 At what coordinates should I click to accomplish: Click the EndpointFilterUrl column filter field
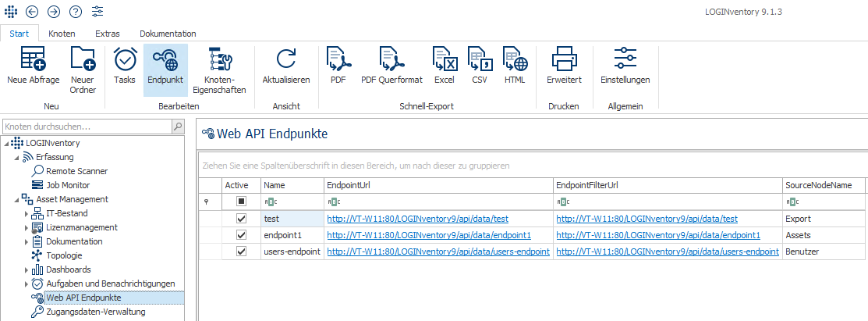click(667, 202)
